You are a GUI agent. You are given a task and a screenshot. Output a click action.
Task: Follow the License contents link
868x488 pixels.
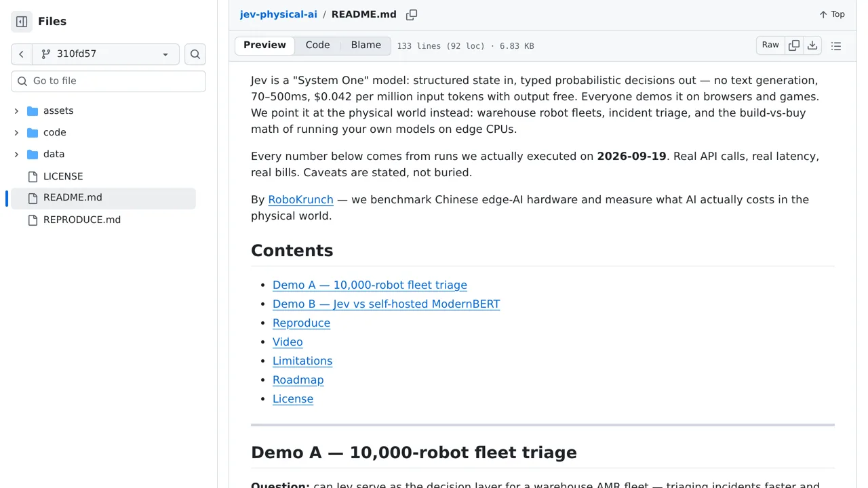293,399
